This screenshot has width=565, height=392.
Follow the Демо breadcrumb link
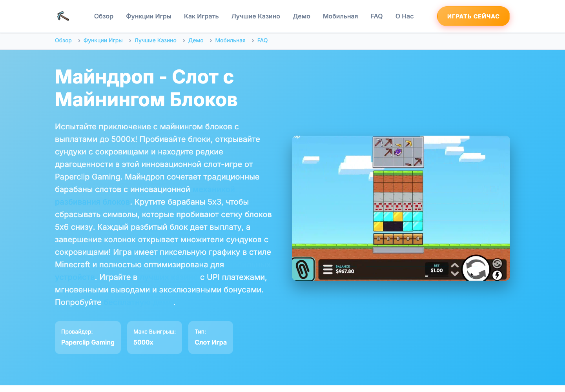(x=196, y=40)
